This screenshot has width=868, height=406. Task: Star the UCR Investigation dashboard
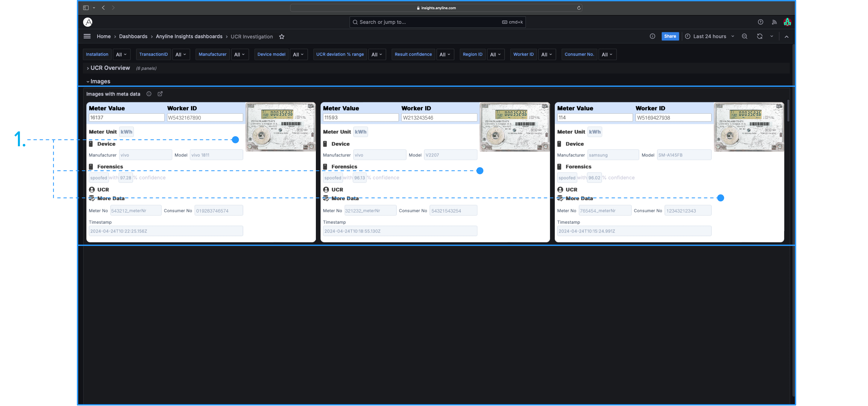click(282, 37)
